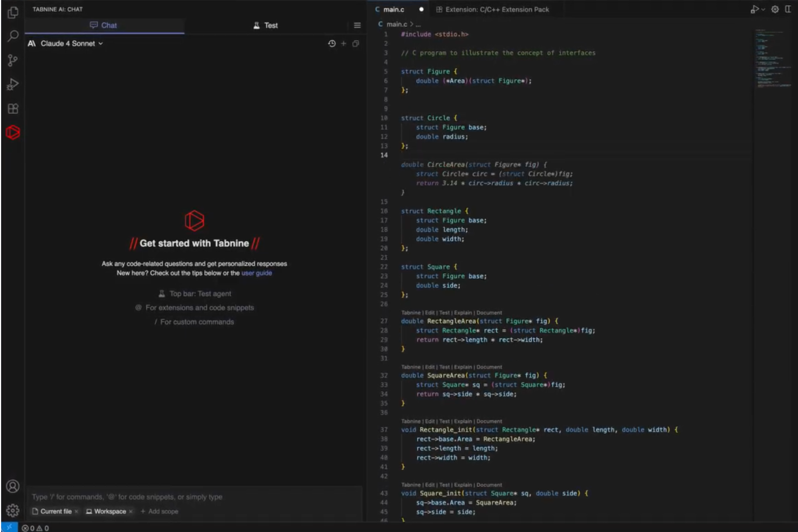This screenshot has height=532, width=798.
Task: Remove the Workspace scope chip
Action: point(130,512)
